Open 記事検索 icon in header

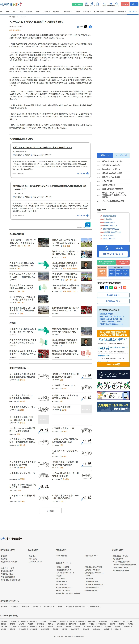click(x=104, y=4)
